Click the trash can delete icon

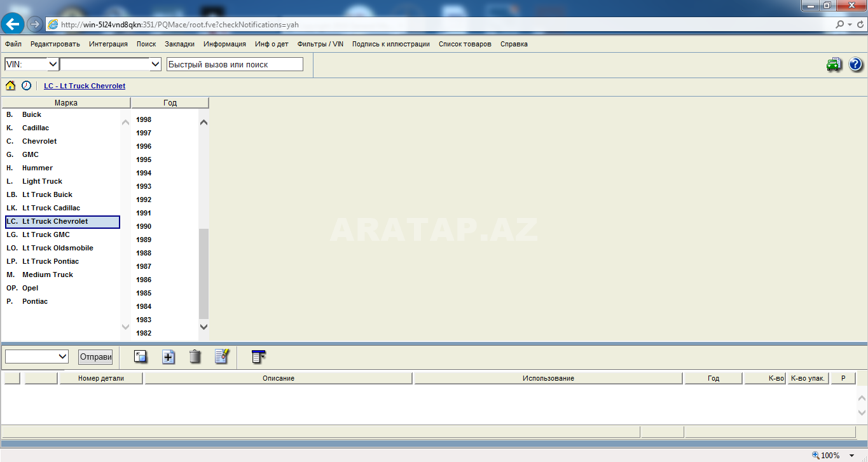pyautogui.click(x=195, y=357)
